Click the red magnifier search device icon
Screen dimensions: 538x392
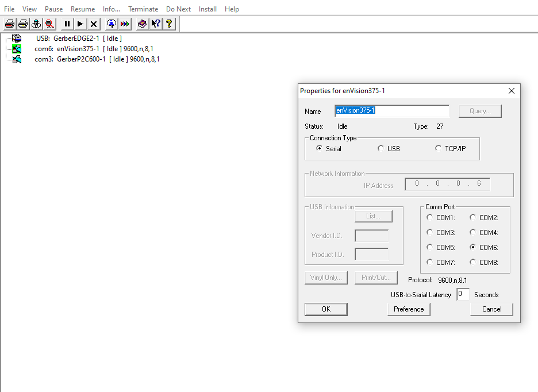(49, 24)
